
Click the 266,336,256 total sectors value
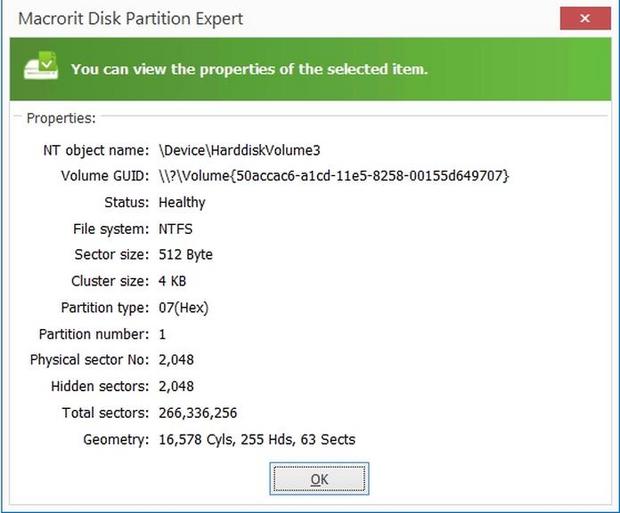pos(197,412)
